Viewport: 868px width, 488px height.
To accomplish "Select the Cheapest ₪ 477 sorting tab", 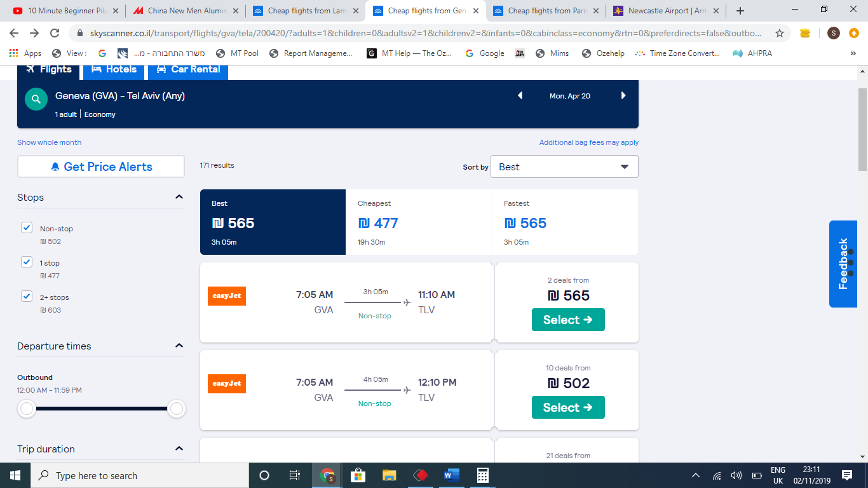I will click(x=419, y=222).
